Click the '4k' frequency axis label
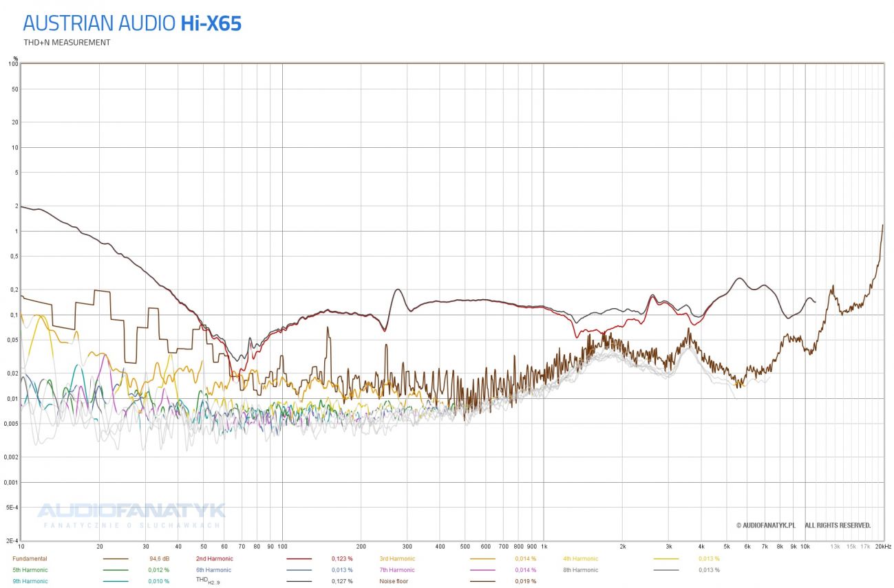This screenshot has width=894, height=588. [701, 547]
